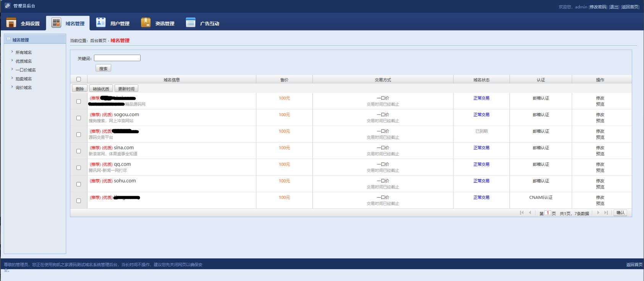644x281 pixels.
Task: Click the 全局设置 icon in the top navigation
Action: point(11,23)
